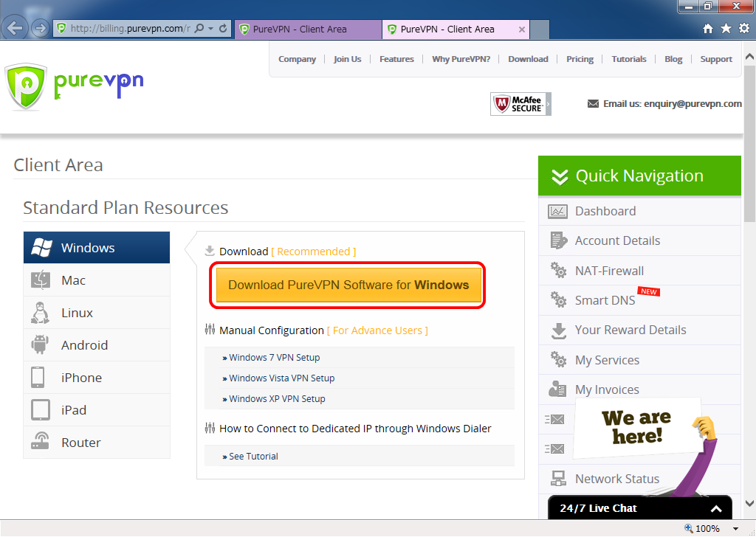Click the Account Details label in Quick Navigation
This screenshot has width=756, height=537.
pos(617,240)
